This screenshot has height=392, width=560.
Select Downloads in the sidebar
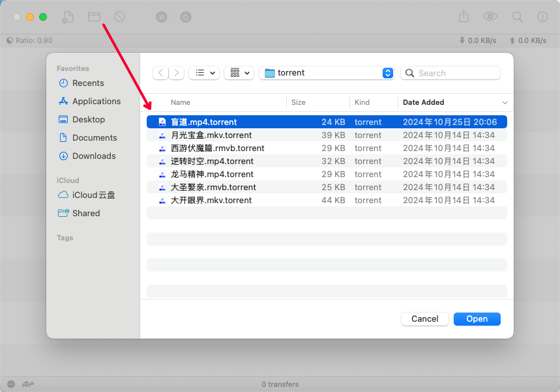click(93, 156)
